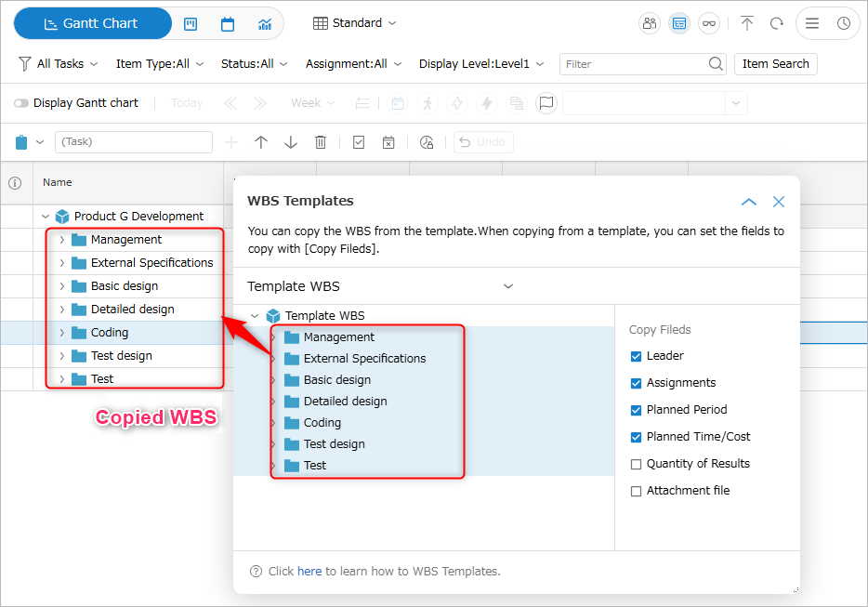
Task: Close the WBS Templates panel
Action: coord(779,202)
